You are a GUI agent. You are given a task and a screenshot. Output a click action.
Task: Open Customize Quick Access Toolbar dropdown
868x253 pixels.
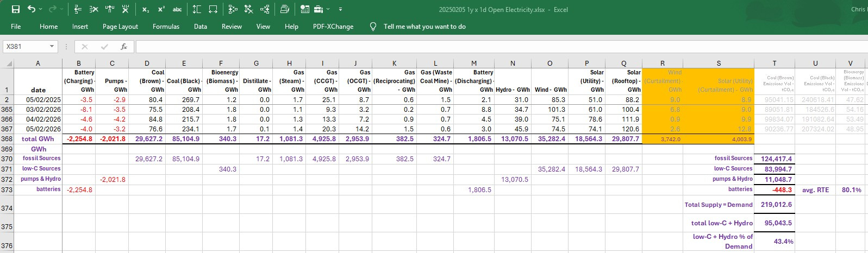(340, 9)
